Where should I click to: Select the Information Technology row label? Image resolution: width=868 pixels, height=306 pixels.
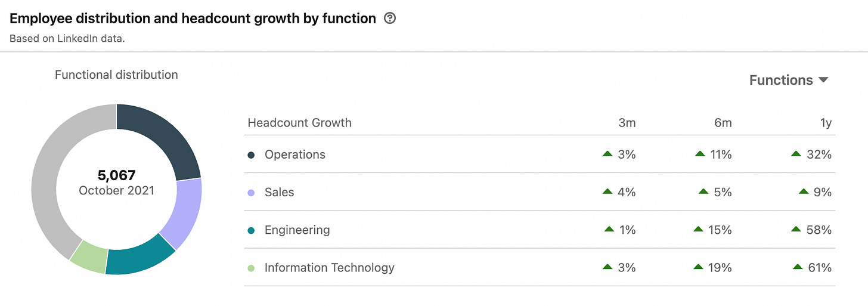point(329,267)
